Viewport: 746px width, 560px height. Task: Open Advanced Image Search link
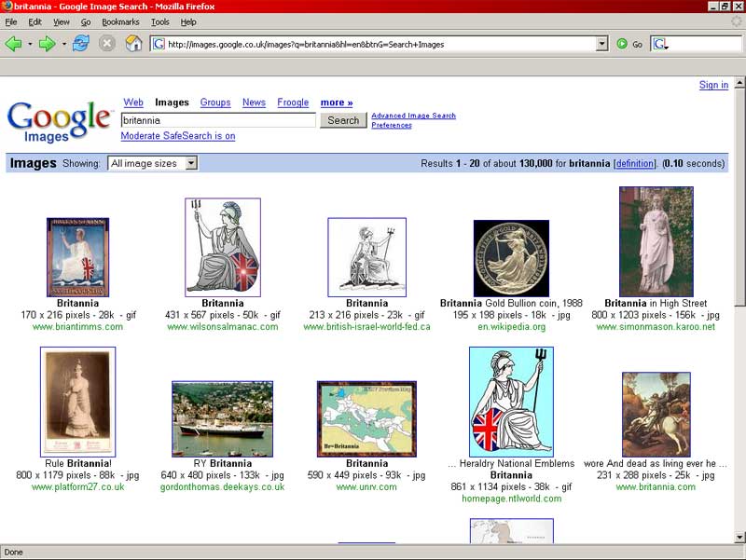click(413, 116)
